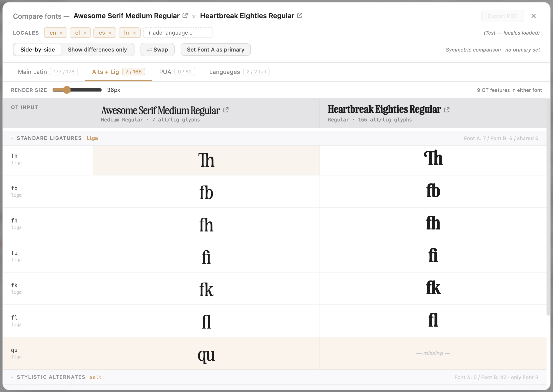Viewport: 553px width, 392px height.
Task: Click the salt feature tag
Action: [95, 377]
